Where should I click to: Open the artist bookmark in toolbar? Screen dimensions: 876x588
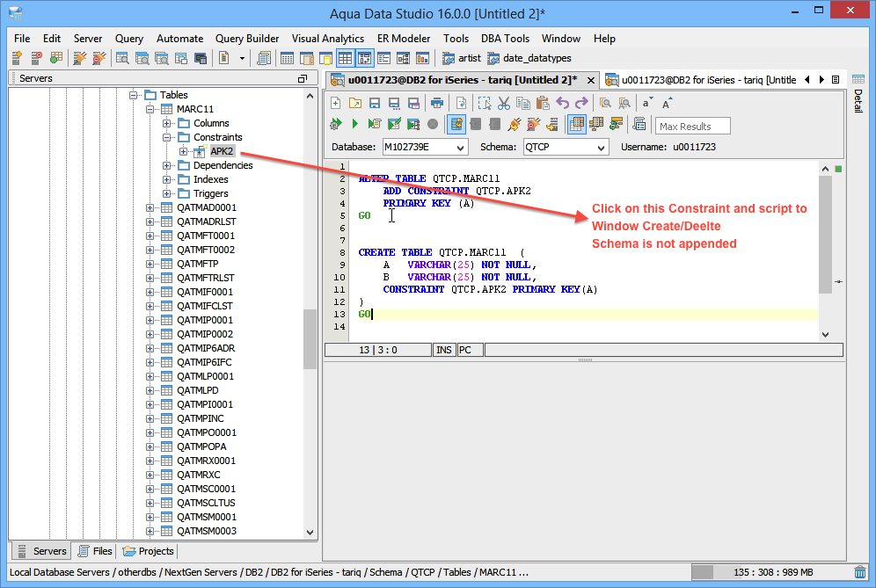(462, 58)
